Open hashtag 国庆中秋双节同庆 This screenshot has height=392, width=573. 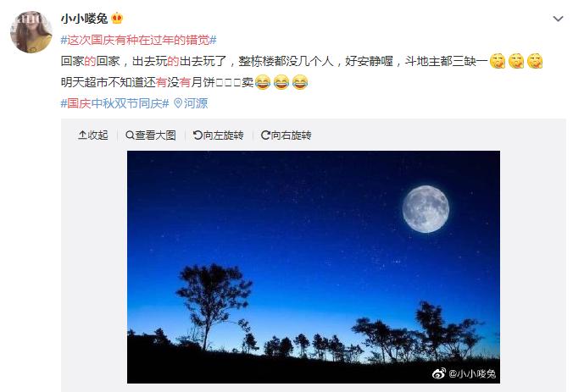(x=114, y=103)
